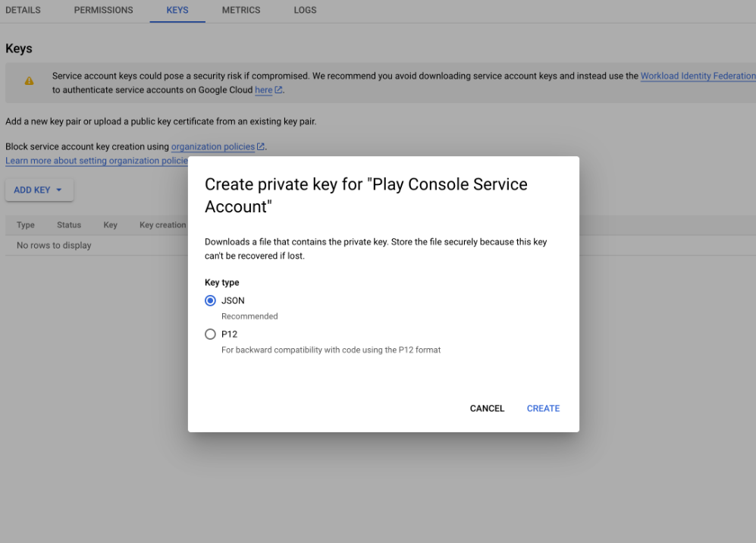
Task: Click CREATE to generate the private key
Action: (543, 408)
